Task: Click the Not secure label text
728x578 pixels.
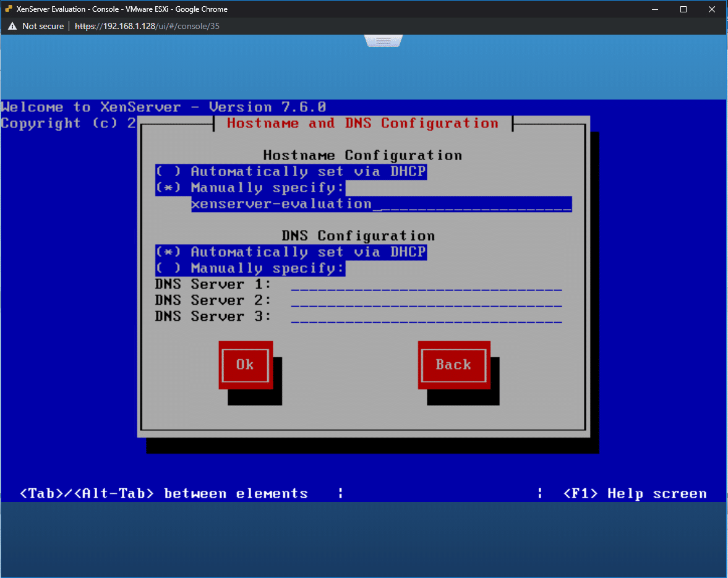Action: pos(43,27)
